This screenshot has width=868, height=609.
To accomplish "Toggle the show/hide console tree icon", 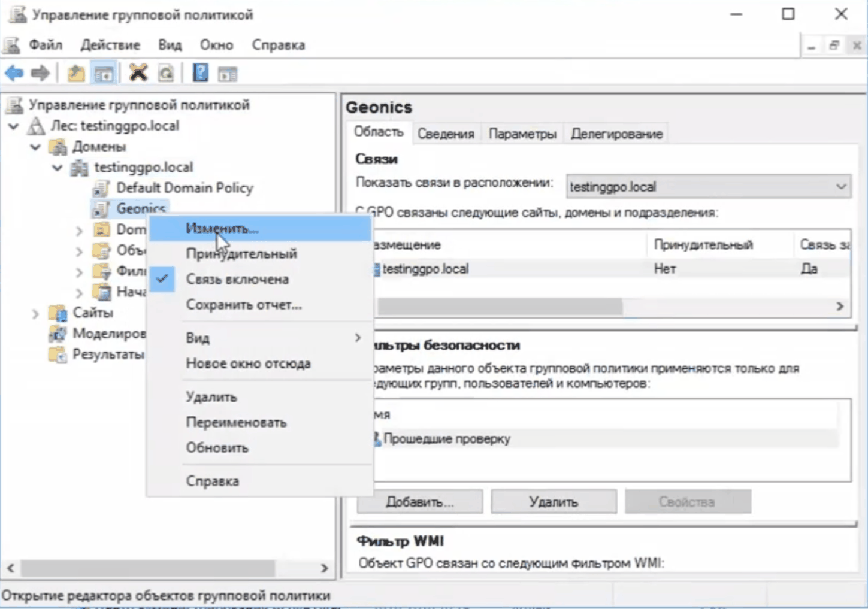I will [x=104, y=74].
